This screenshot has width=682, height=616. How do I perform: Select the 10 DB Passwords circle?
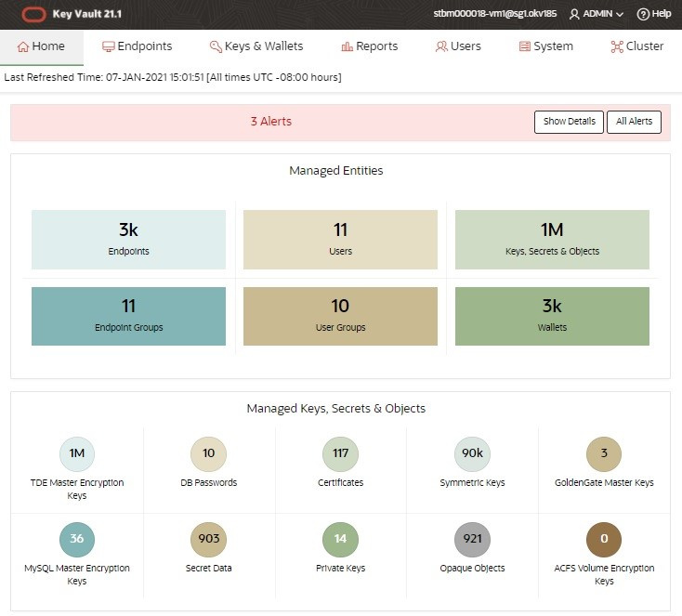pos(209,453)
